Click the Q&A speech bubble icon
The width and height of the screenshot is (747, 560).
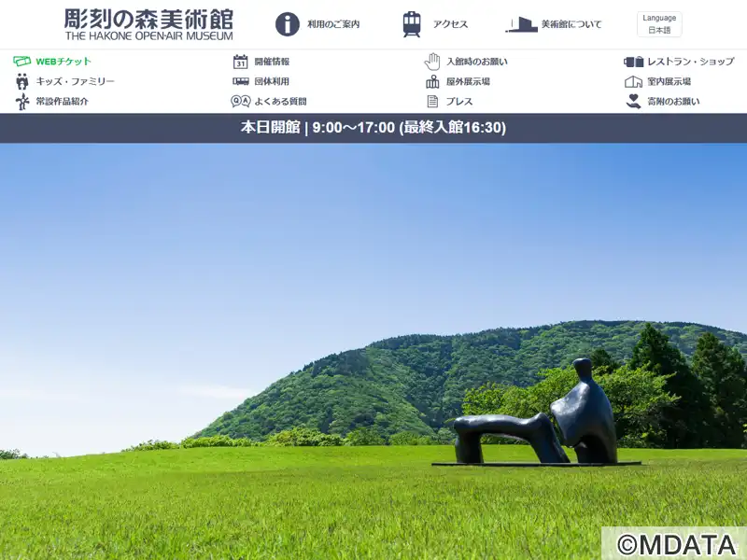pyautogui.click(x=241, y=101)
